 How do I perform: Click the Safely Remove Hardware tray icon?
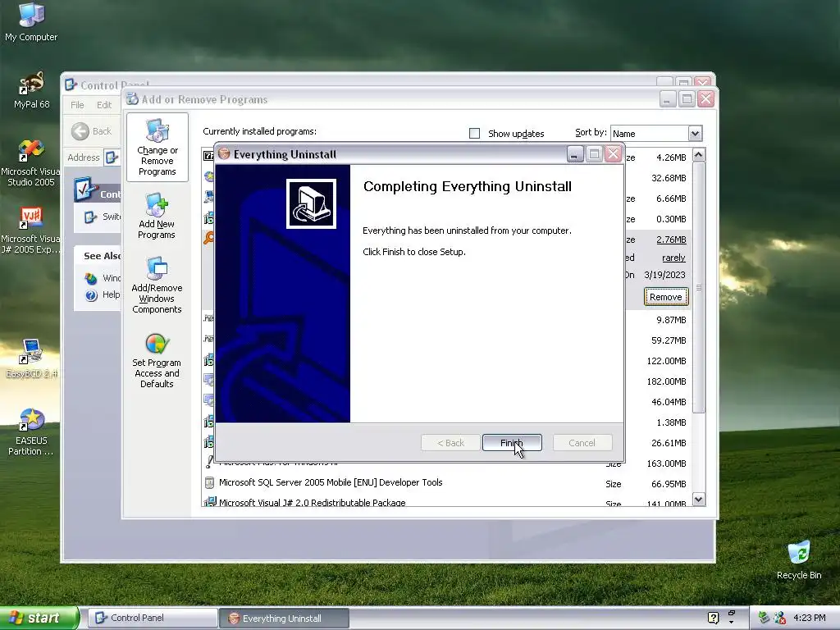pyautogui.click(x=764, y=618)
